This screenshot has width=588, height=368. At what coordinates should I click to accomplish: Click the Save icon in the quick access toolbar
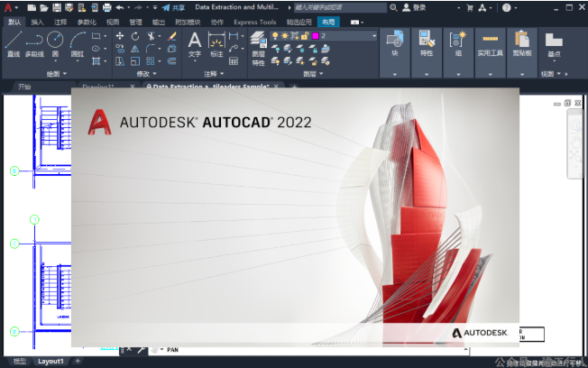pyautogui.click(x=56, y=7)
